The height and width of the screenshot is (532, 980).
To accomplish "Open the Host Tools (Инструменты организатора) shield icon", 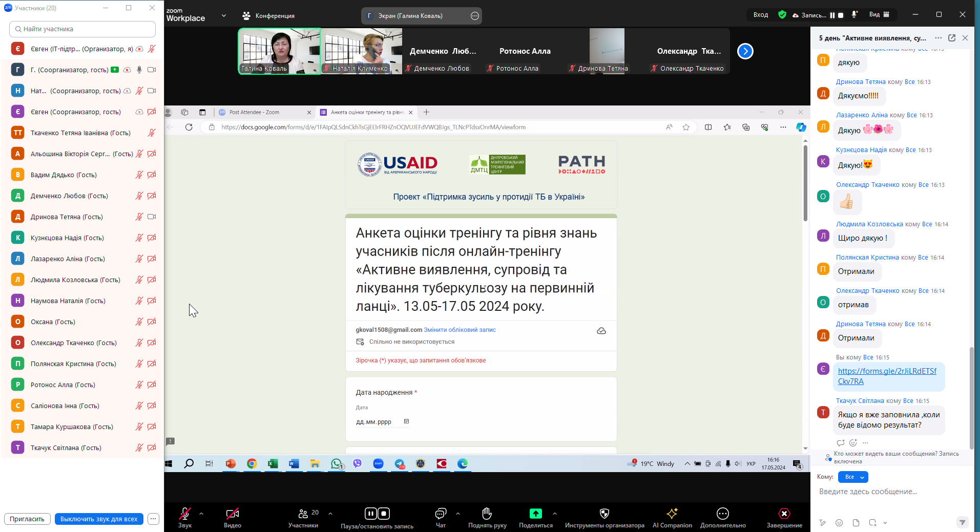I will [x=604, y=514].
